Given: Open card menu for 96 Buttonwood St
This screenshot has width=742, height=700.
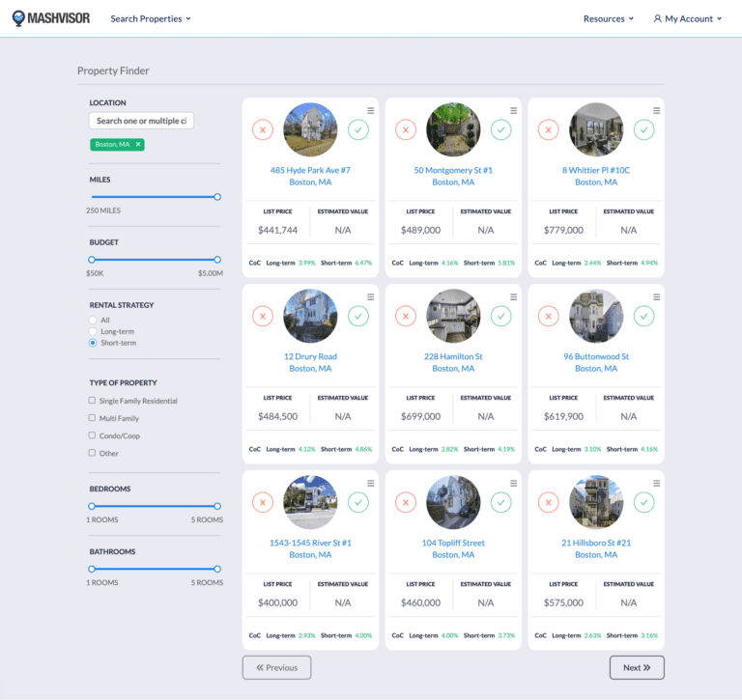Looking at the screenshot, I should point(657,297).
